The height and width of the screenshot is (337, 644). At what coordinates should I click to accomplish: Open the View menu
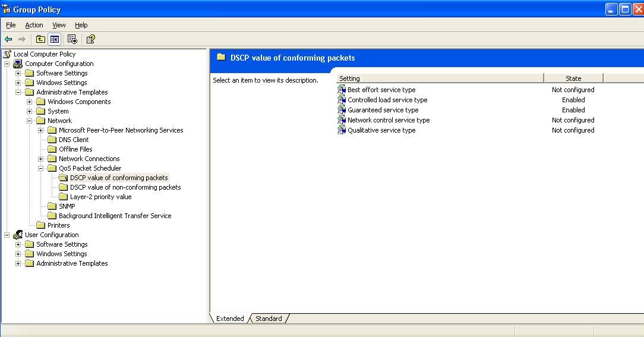pos(59,25)
